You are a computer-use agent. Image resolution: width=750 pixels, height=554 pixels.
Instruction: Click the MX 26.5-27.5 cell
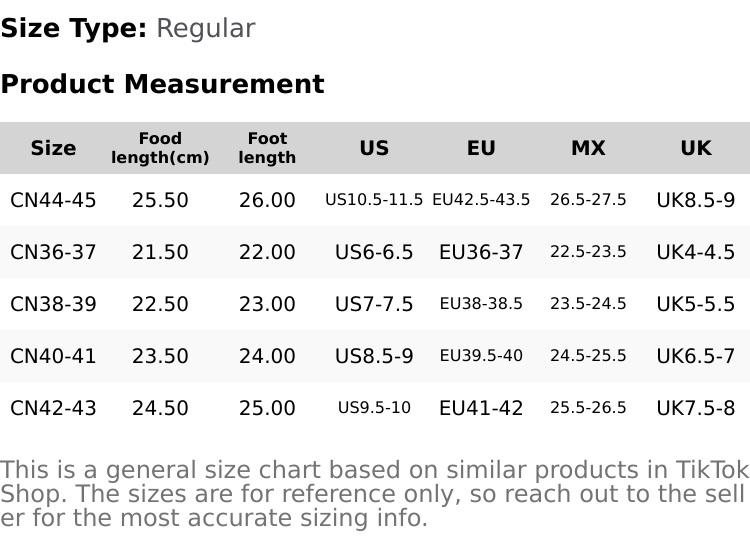coord(588,200)
